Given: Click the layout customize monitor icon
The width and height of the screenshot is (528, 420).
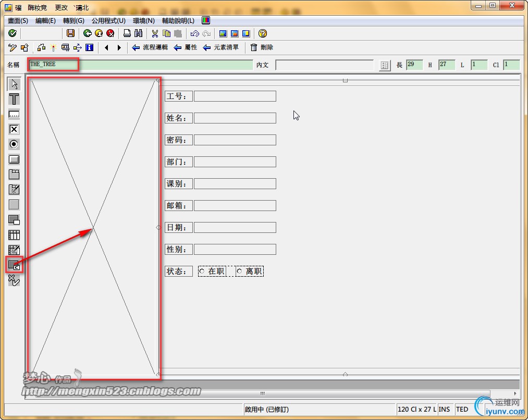Looking at the screenshot, I should pos(206,20).
